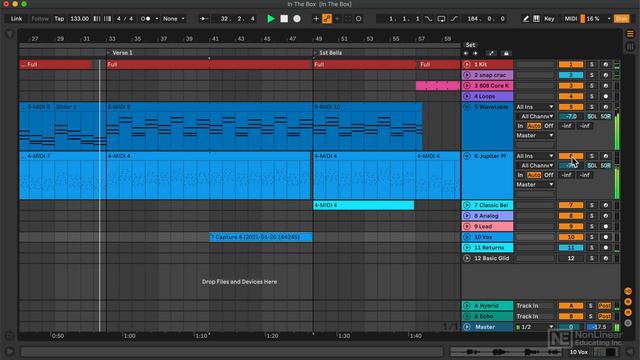
Task: Jump to previous locator arrow
Action: pos(466,53)
